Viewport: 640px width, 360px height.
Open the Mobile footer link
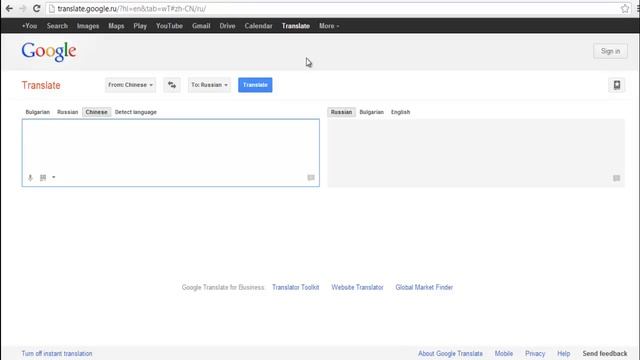(504, 353)
